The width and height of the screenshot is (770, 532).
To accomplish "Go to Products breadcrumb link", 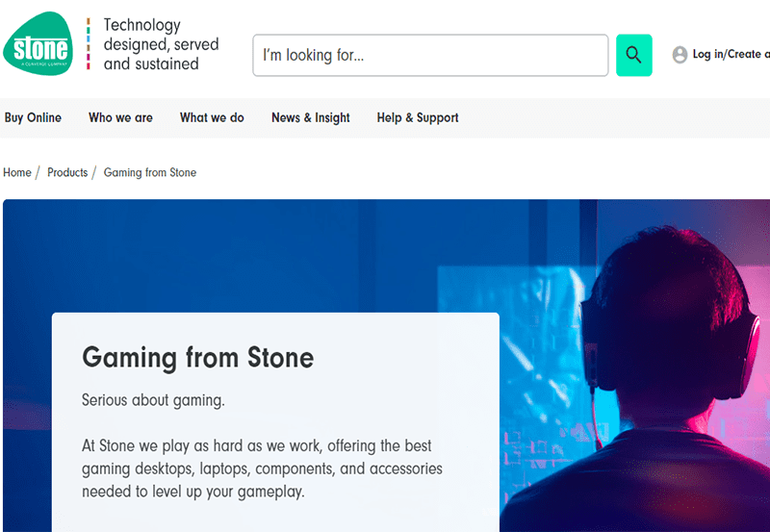I will click(x=67, y=173).
